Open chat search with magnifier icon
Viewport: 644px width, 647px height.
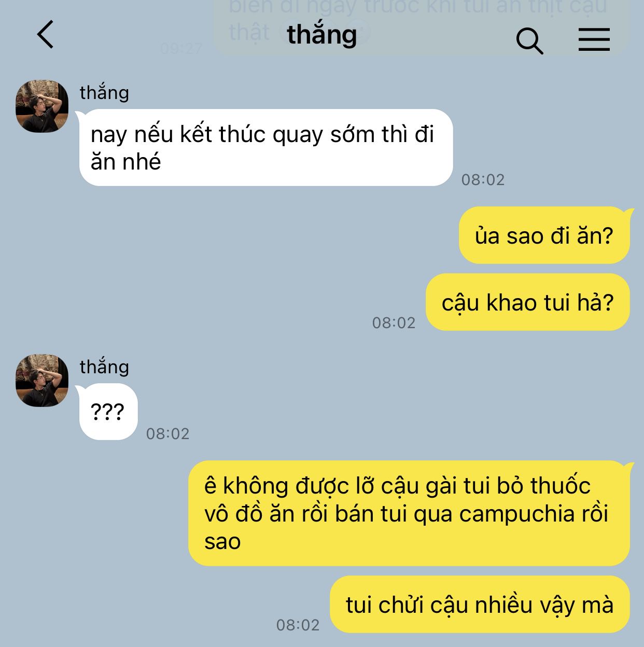coord(529,40)
